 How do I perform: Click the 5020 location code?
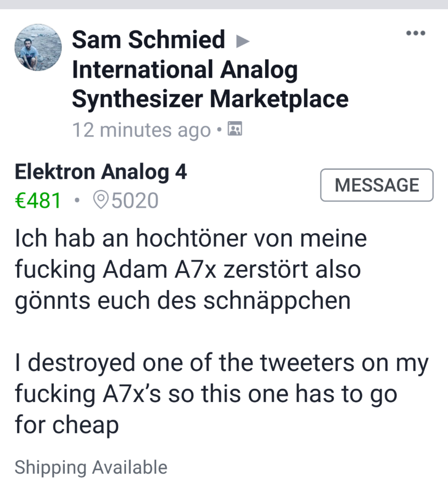click(135, 201)
